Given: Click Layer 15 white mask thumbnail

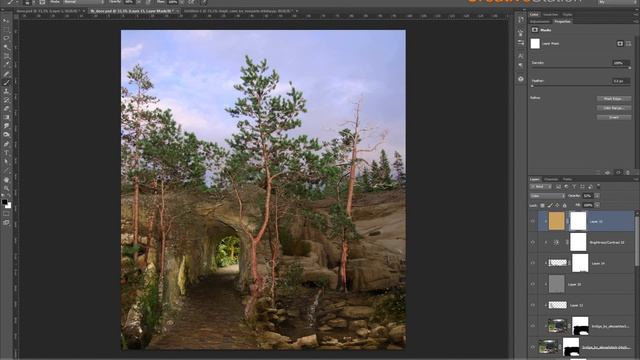Looking at the screenshot, I should point(578,221).
